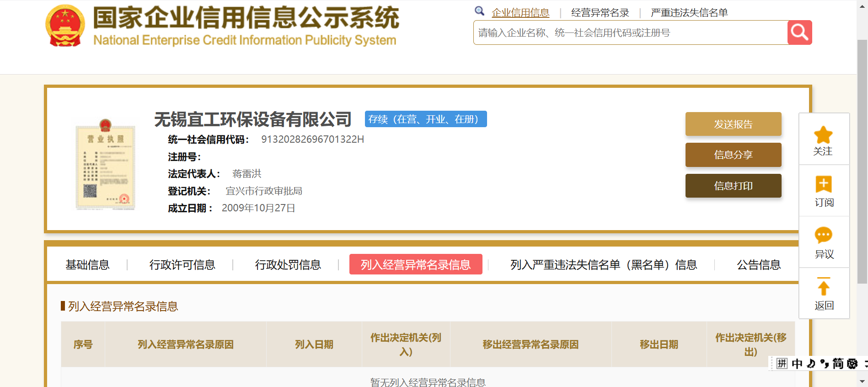Click the 存续（在营、开业、在册）status badge

426,119
